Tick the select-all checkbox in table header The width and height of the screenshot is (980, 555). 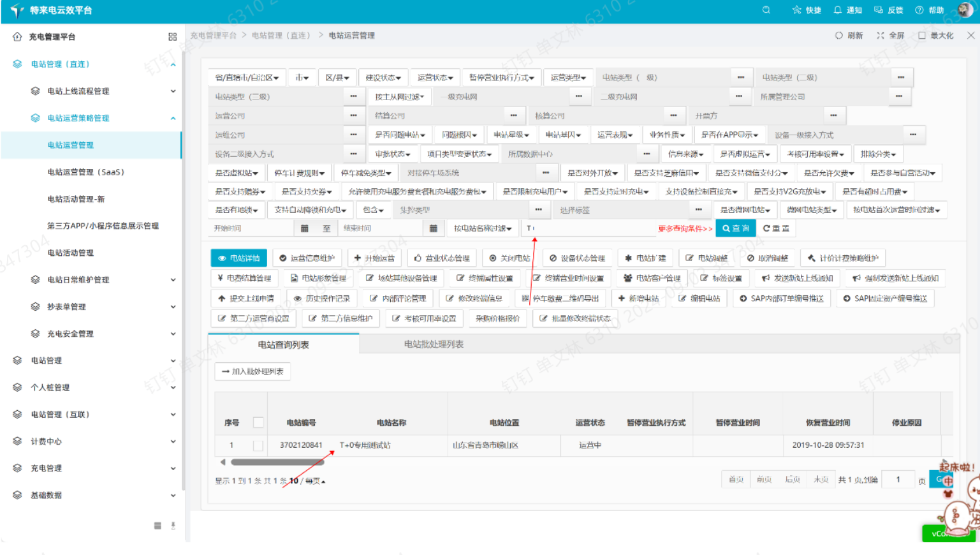[x=258, y=422]
